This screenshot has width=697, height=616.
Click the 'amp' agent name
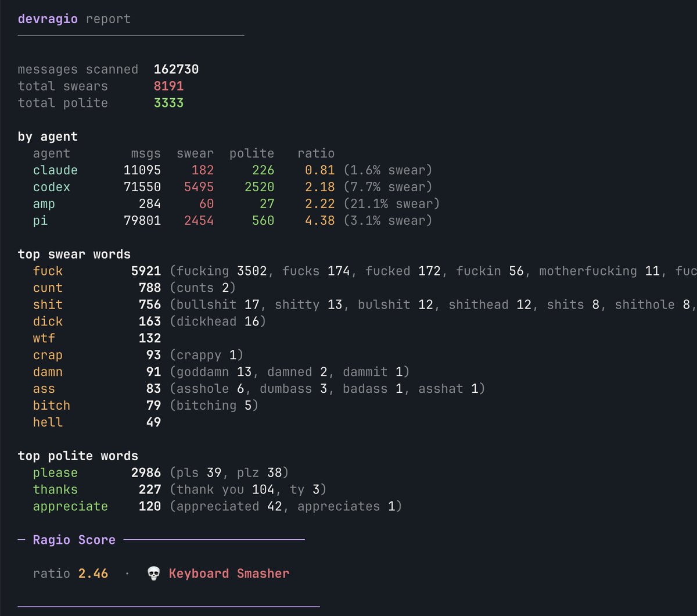(44, 205)
